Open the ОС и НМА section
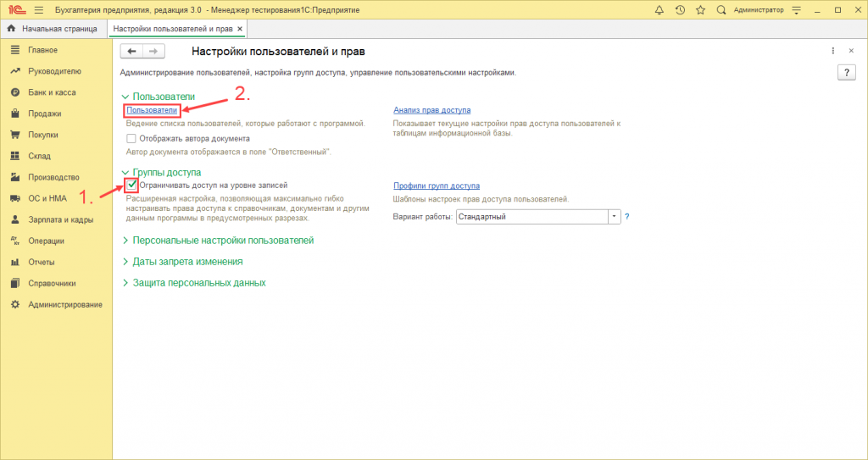868x460 pixels. click(x=47, y=198)
